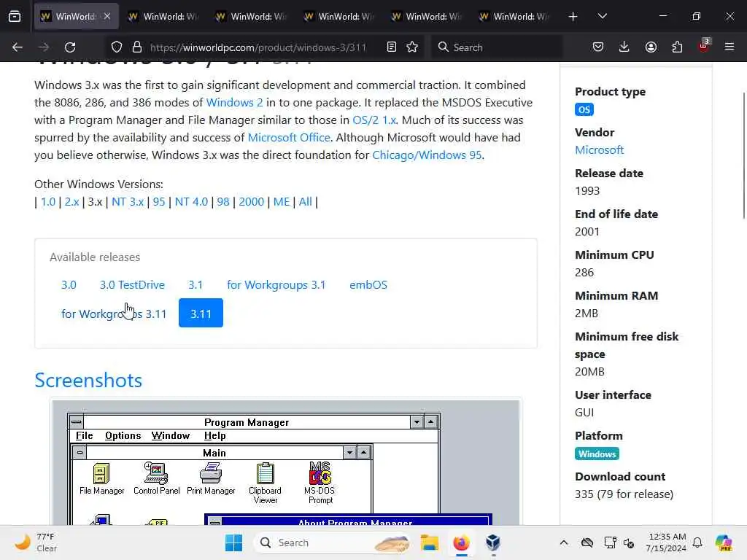Open tracking protection shield icon
The width and height of the screenshot is (747, 560).
[x=117, y=47]
